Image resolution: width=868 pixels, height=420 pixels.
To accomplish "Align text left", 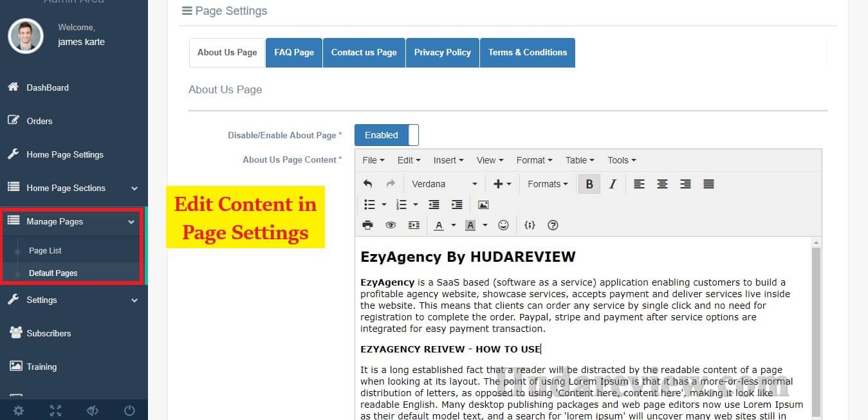I will click(639, 184).
